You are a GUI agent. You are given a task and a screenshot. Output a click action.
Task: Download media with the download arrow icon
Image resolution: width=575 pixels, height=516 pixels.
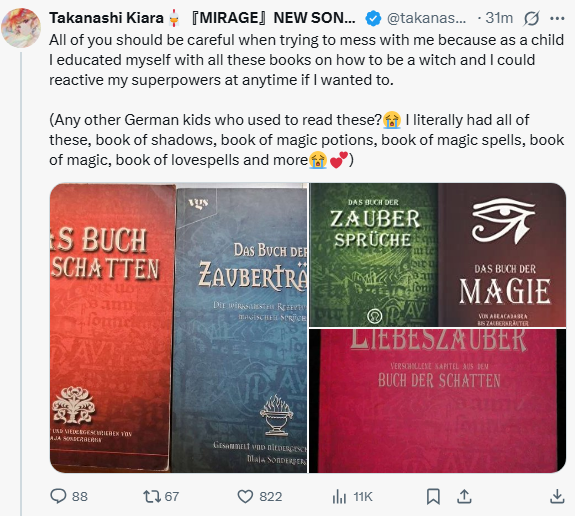tap(557, 496)
